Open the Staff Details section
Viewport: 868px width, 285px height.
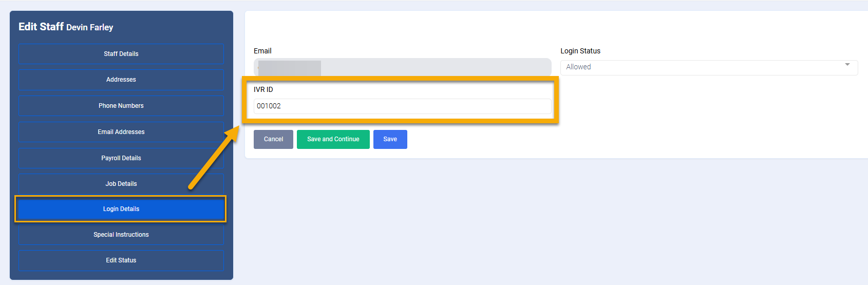tap(121, 54)
